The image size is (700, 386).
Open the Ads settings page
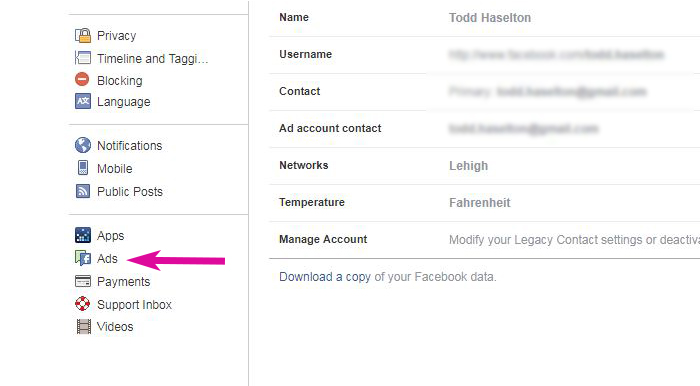tap(107, 259)
